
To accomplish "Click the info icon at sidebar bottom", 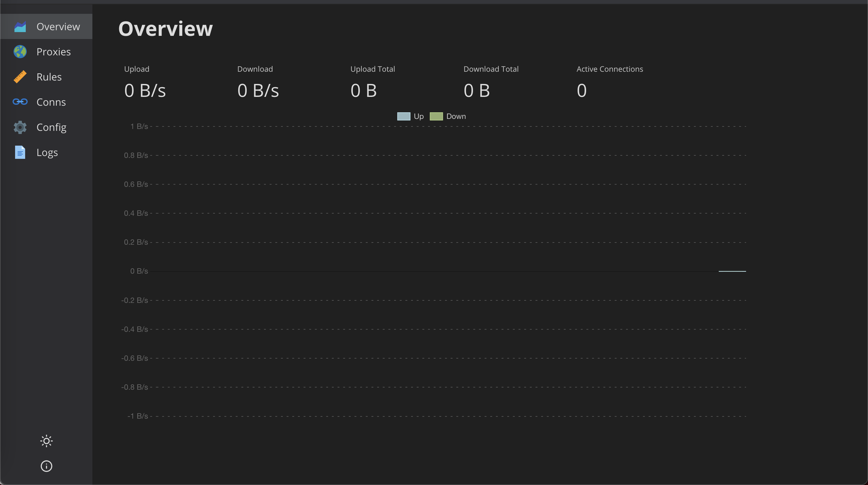I will (46, 466).
